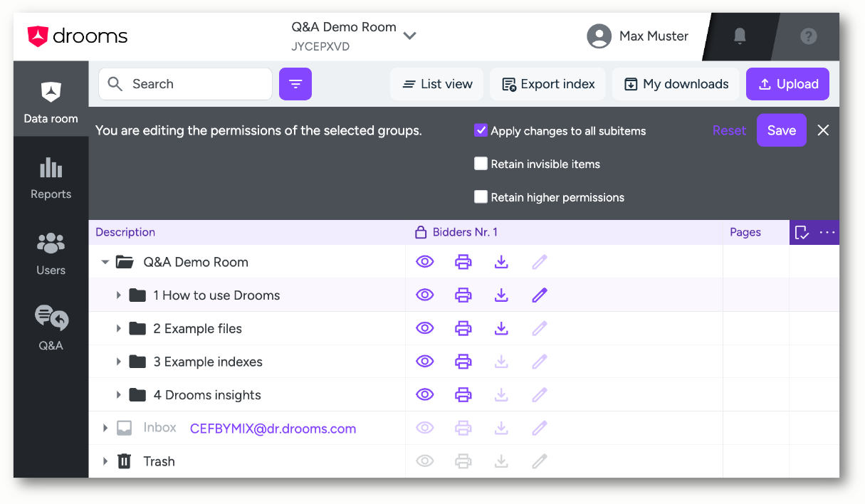Expand the 2 Example files folder

click(x=118, y=328)
